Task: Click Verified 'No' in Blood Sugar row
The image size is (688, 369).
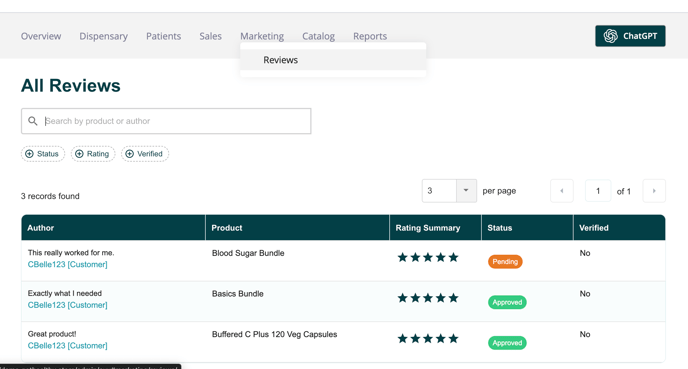Action: coord(585,253)
